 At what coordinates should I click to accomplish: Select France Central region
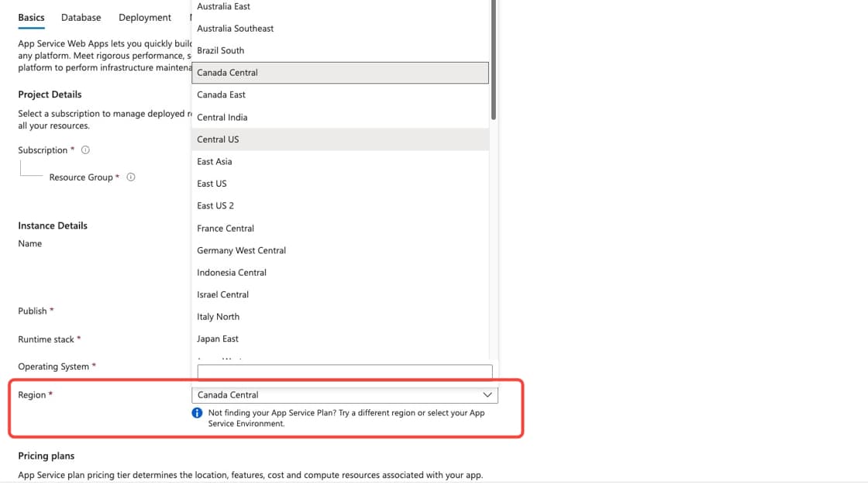click(340, 228)
